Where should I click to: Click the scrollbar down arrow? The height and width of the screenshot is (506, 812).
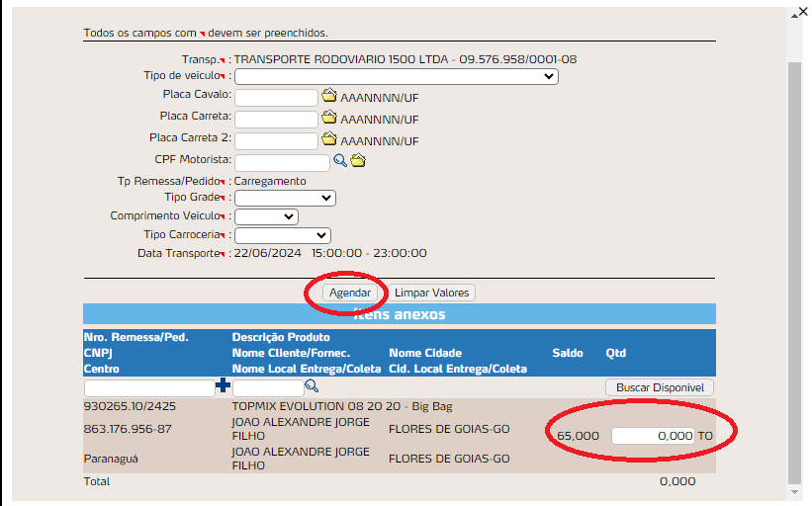click(x=794, y=492)
